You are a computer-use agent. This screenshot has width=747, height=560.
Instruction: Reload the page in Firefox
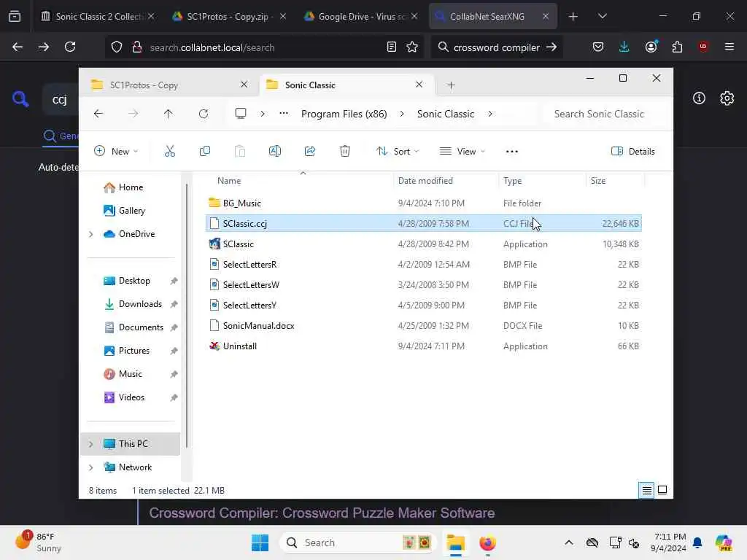coord(70,47)
